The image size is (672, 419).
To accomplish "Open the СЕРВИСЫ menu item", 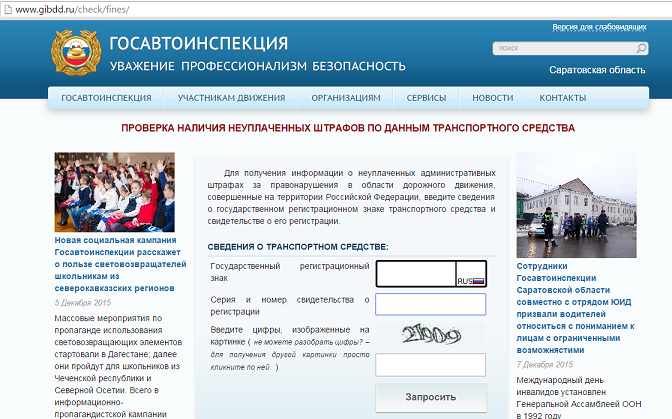I will 426,98.
